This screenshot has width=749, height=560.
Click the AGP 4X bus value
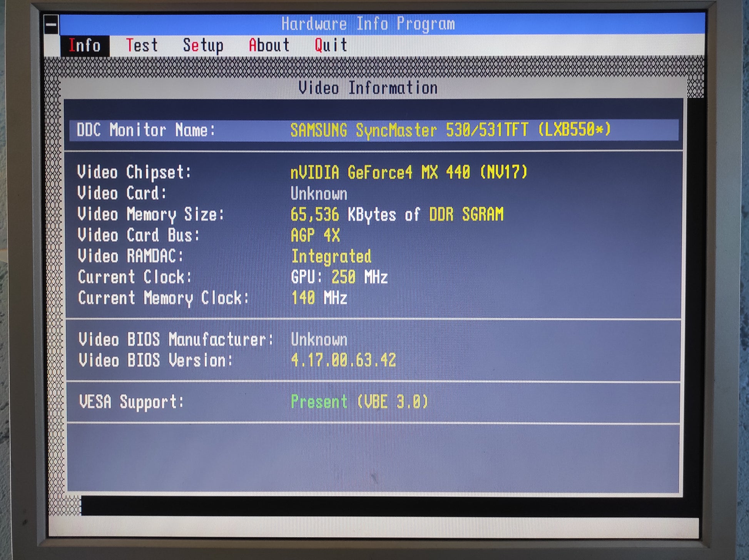(x=315, y=235)
